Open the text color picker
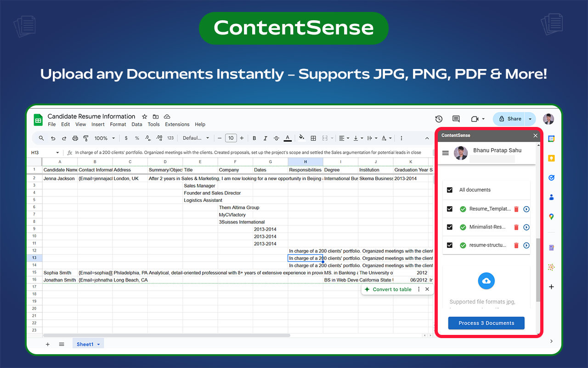This screenshot has width=588, height=368. pyautogui.click(x=288, y=138)
